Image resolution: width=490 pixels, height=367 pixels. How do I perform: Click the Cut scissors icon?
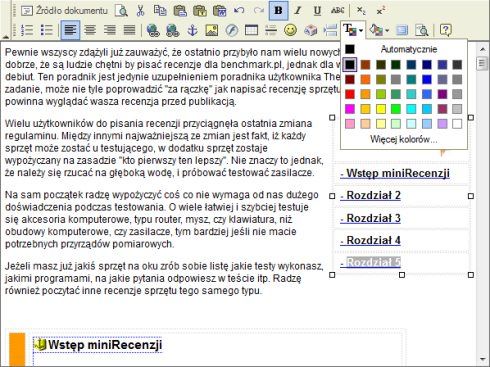(x=140, y=11)
